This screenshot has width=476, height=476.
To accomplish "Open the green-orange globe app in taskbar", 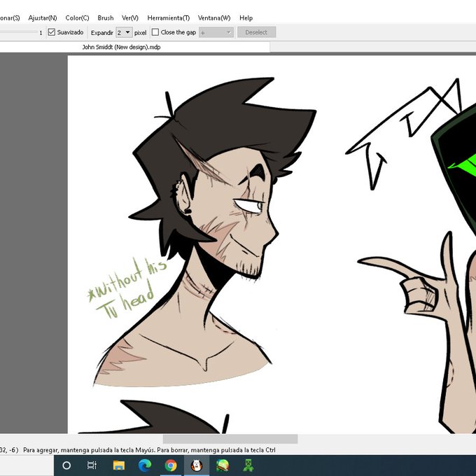I will [223, 465].
